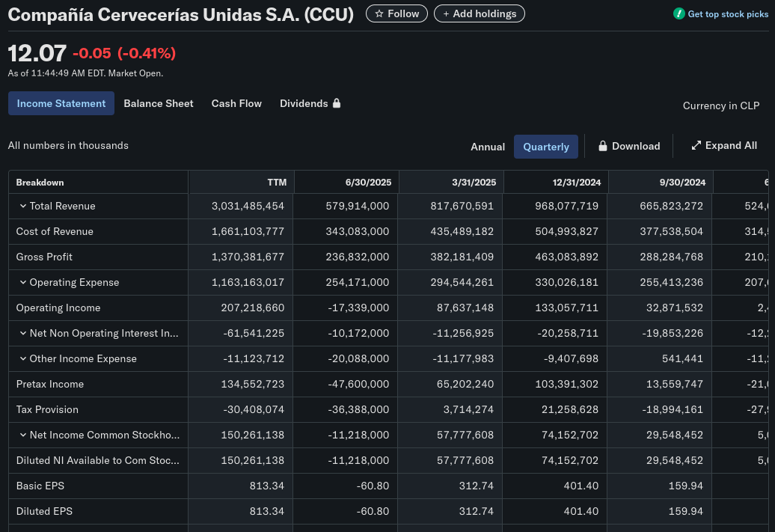775x532 pixels.
Task: Click the Expand All arrows icon
Action: click(x=696, y=146)
